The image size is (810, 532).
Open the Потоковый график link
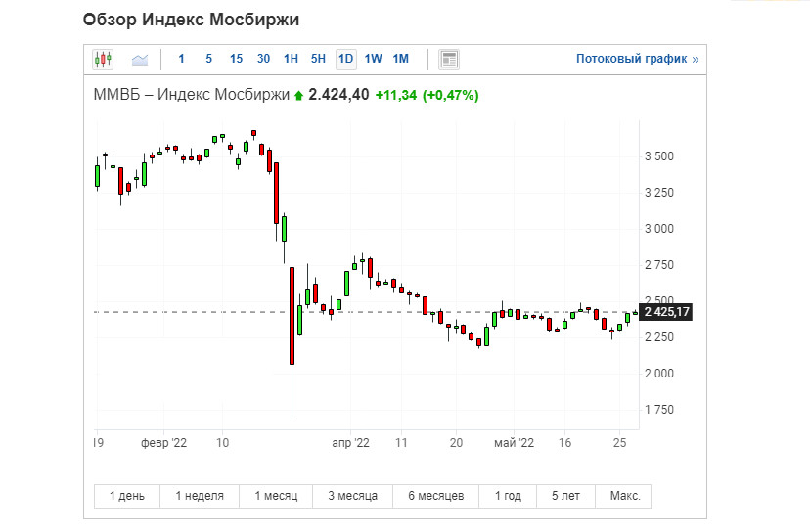[637, 59]
